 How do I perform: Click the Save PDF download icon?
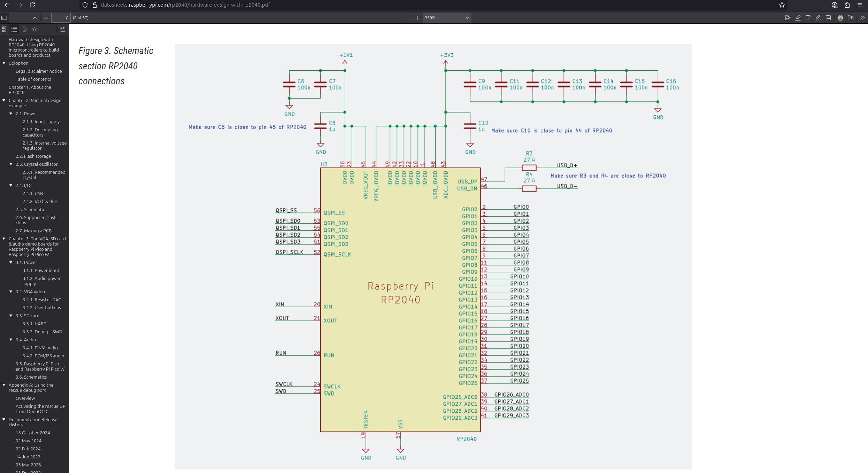point(851,18)
